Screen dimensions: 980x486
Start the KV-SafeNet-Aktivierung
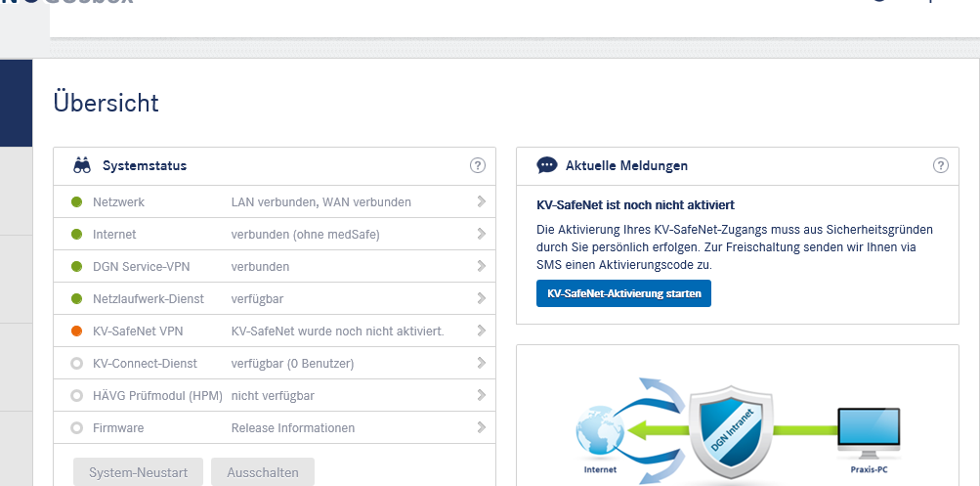(623, 293)
